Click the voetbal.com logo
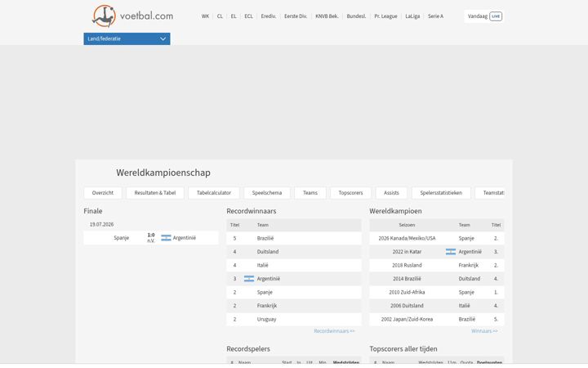The height and width of the screenshot is (368, 588). (x=133, y=16)
